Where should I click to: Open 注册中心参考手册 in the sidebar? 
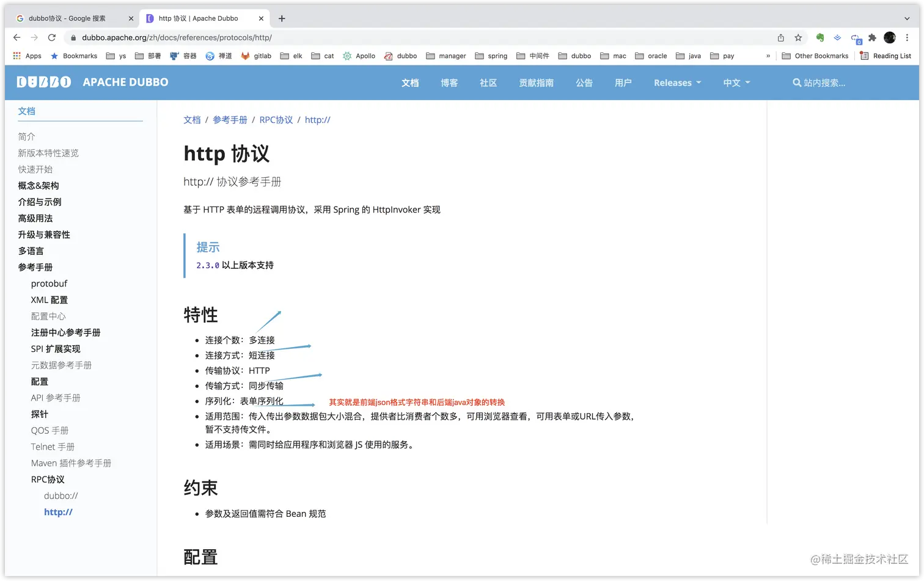pyautogui.click(x=65, y=332)
